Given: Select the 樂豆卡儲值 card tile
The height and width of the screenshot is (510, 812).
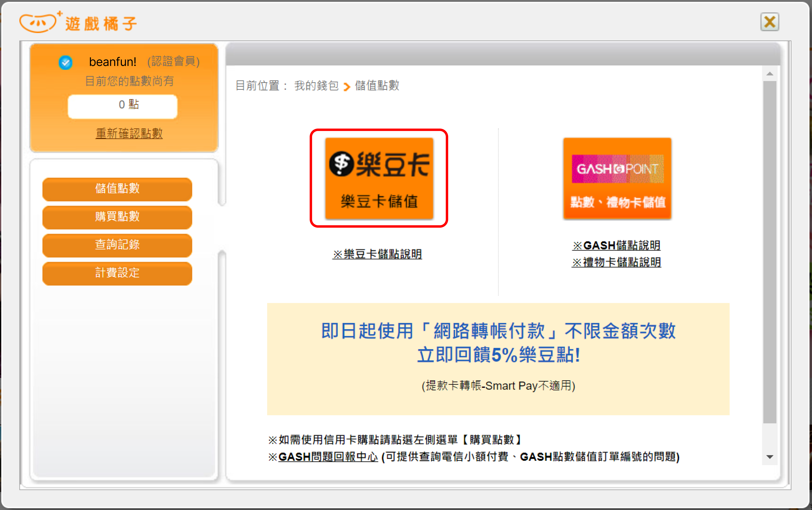Looking at the screenshot, I should click(x=379, y=178).
